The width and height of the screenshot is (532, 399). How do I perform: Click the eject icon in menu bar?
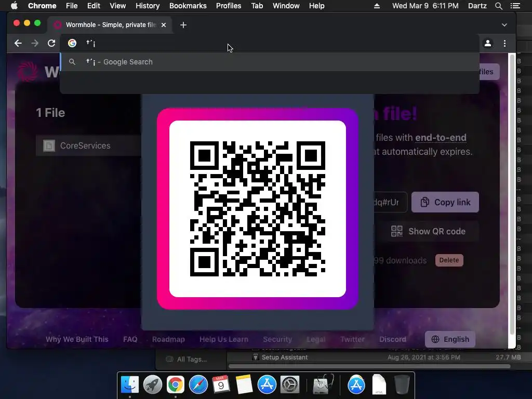(377, 6)
